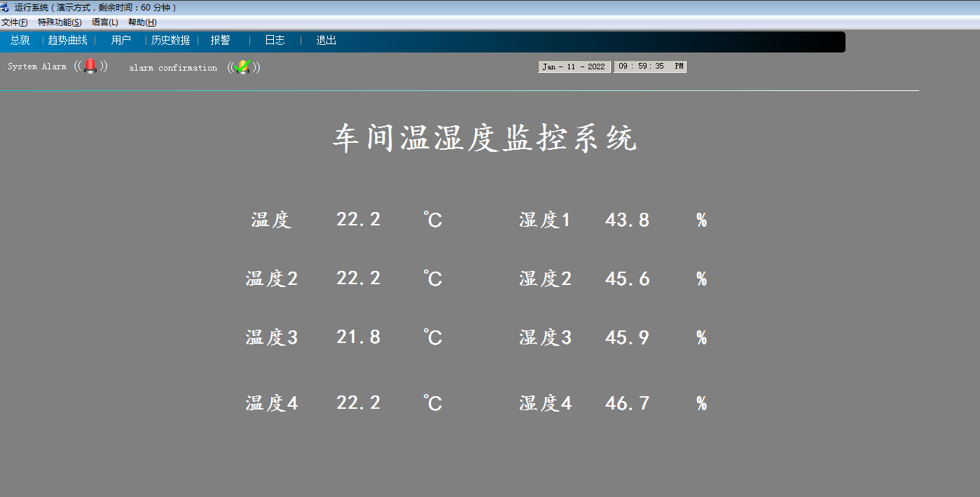The height and width of the screenshot is (497, 980).
Task: Click the date field showing Jan - 11 - 2022
Action: point(574,66)
